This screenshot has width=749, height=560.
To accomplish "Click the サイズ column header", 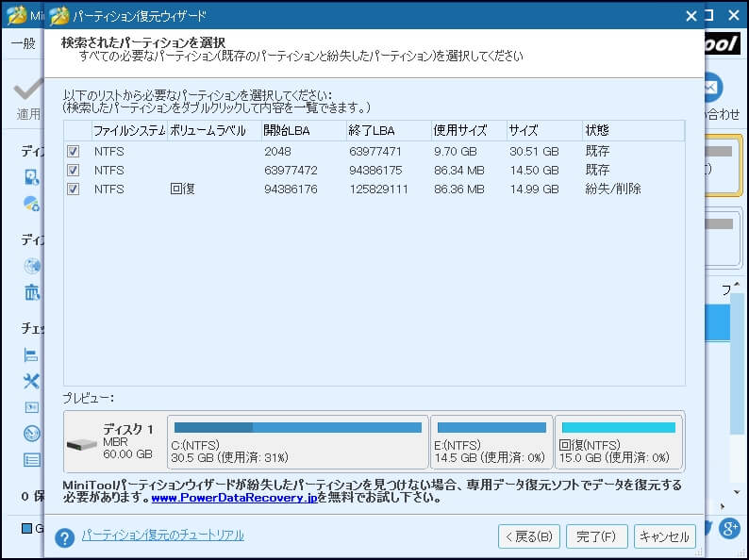I will 544,130.
